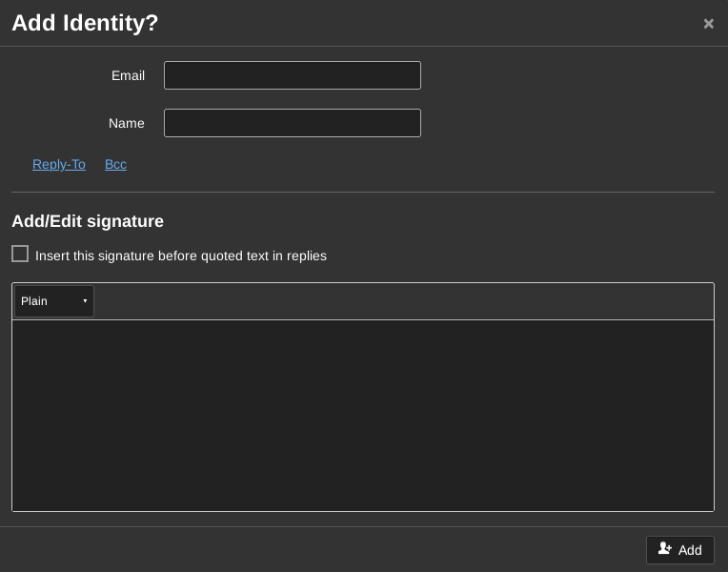Click the small arrow beside Plain
This screenshot has height=572, width=728.
(85, 301)
